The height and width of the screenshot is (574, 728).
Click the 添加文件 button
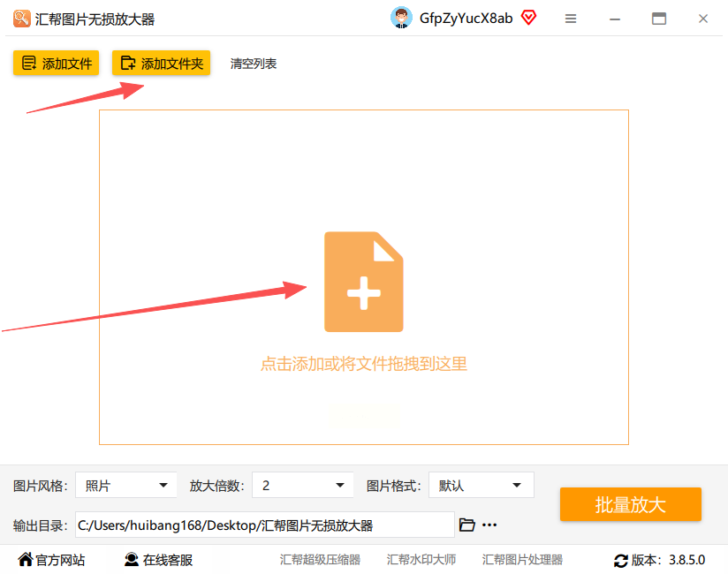click(x=57, y=63)
